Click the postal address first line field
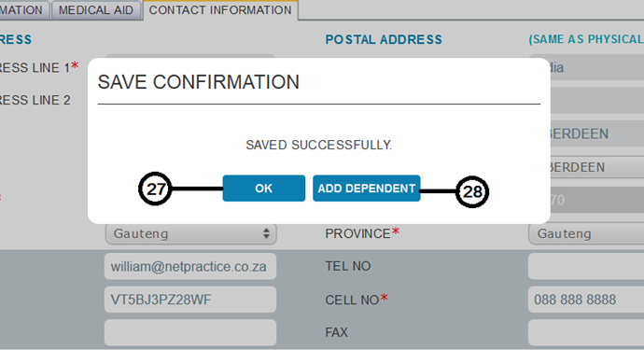The width and height of the screenshot is (644, 350). 597,67
